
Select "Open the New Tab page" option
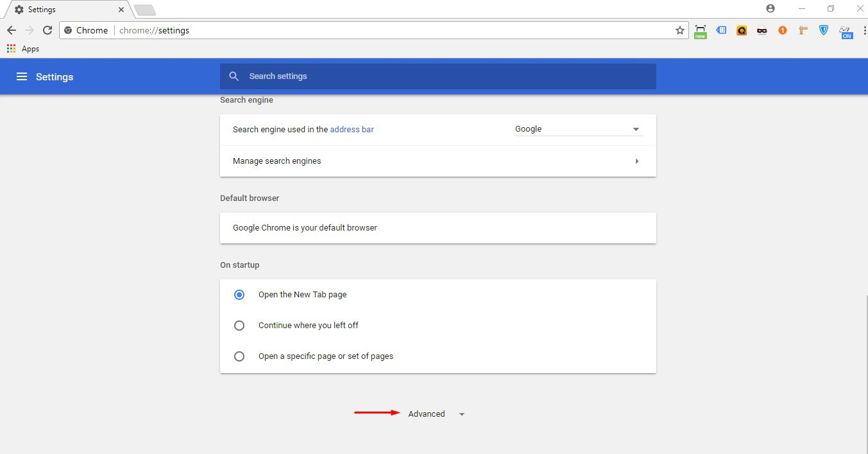click(239, 295)
